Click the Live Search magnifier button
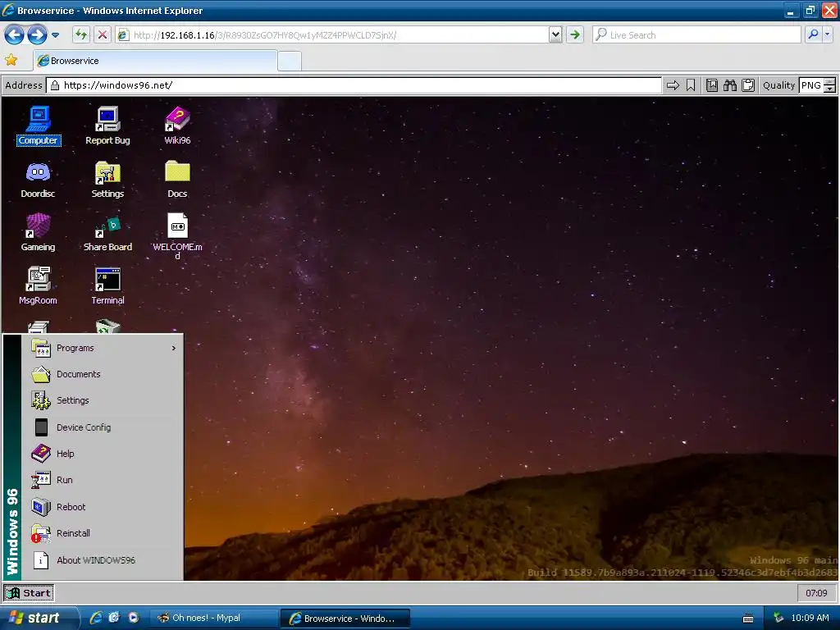 [813, 34]
